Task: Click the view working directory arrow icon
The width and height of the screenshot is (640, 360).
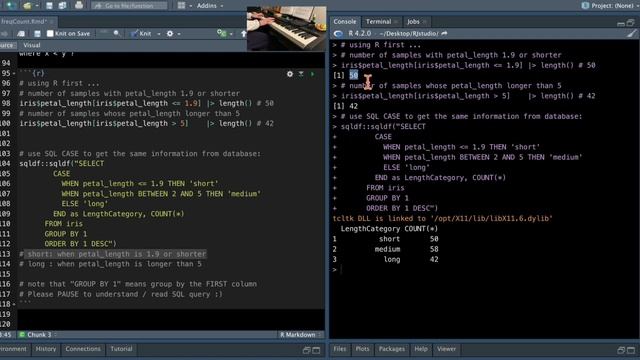Action: [x=444, y=33]
